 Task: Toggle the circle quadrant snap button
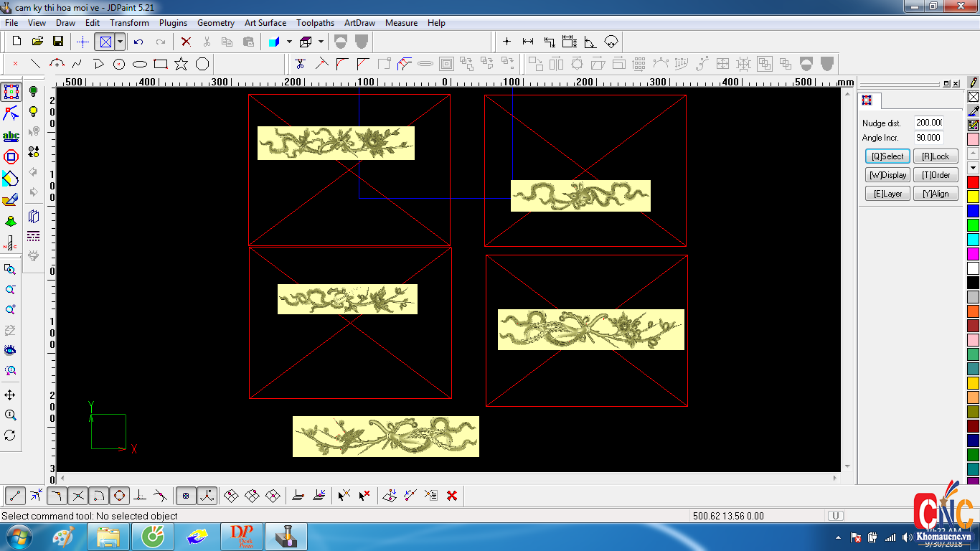point(119,495)
